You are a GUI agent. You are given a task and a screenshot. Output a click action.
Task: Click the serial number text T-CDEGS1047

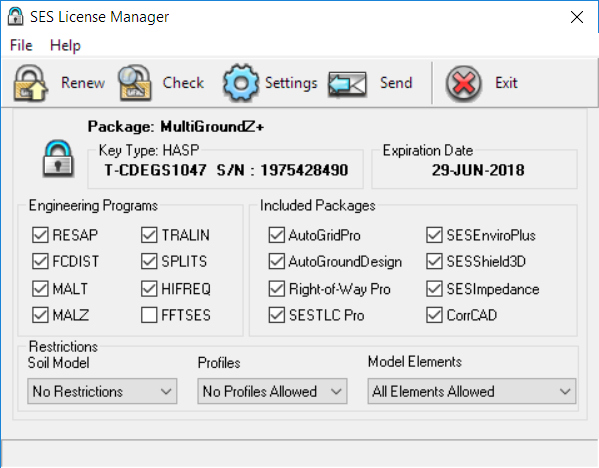pos(155,170)
